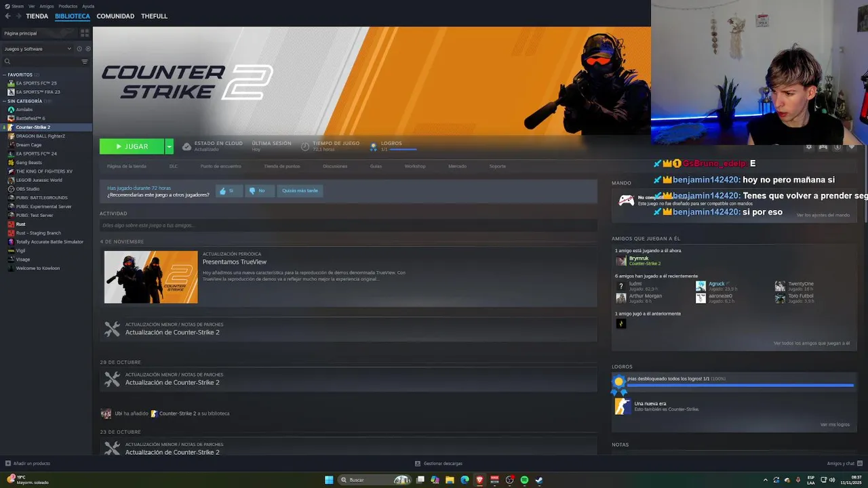Viewport: 868px width, 488px height.
Task: Show recent games clock icon in sidebar
Action: tap(79, 49)
